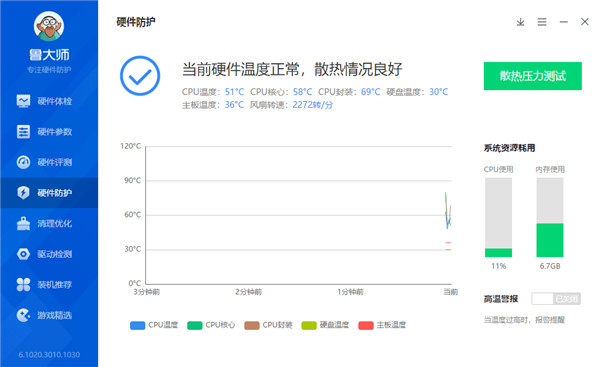This screenshot has width=600, height=367.
Task: Toggle yellow-green 硬盘温度 legend swatch
Action: (309, 325)
